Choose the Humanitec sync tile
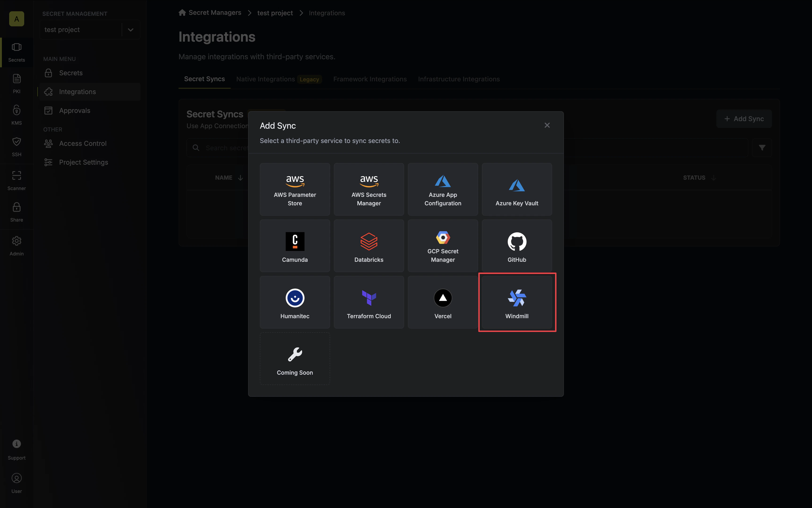 click(295, 302)
